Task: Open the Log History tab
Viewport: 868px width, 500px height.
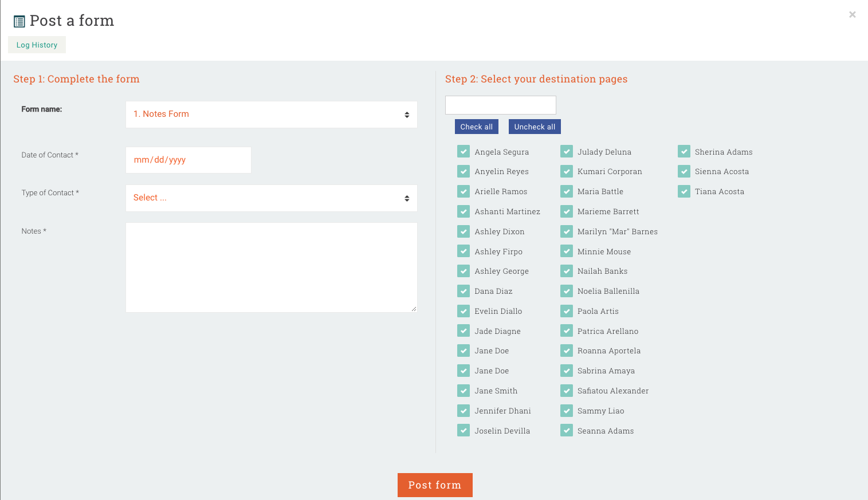Action: coord(37,45)
